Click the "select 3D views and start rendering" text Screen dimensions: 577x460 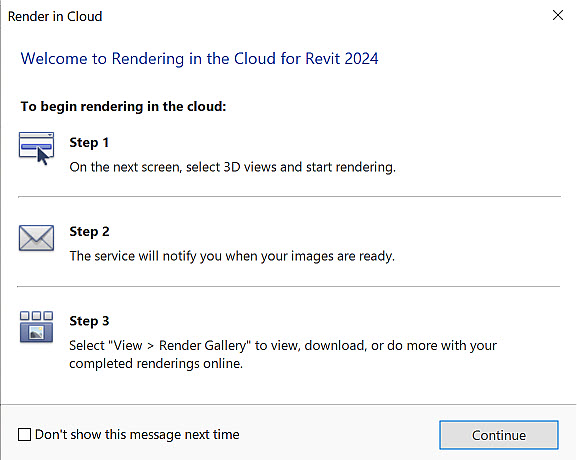click(x=290, y=167)
